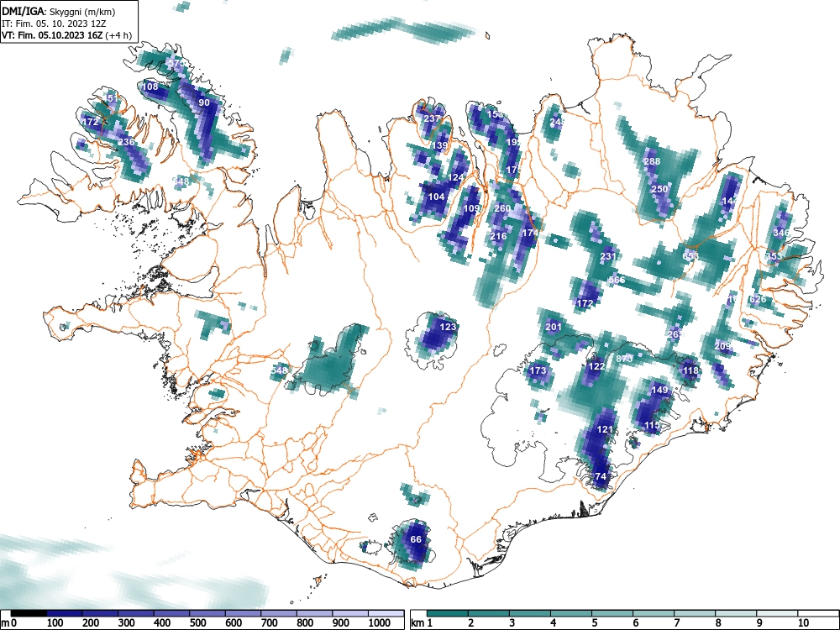Viewport: 840px width, 630px height.
Task: Click the visibility value 873 on the map
Action: (625, 359)
